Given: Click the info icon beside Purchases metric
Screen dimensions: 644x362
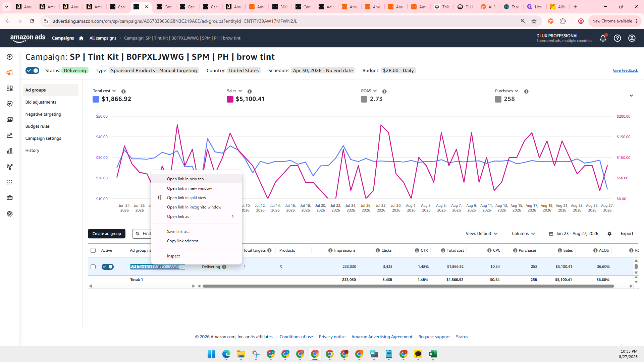Looking at the screenshot, I should [526, 91].
